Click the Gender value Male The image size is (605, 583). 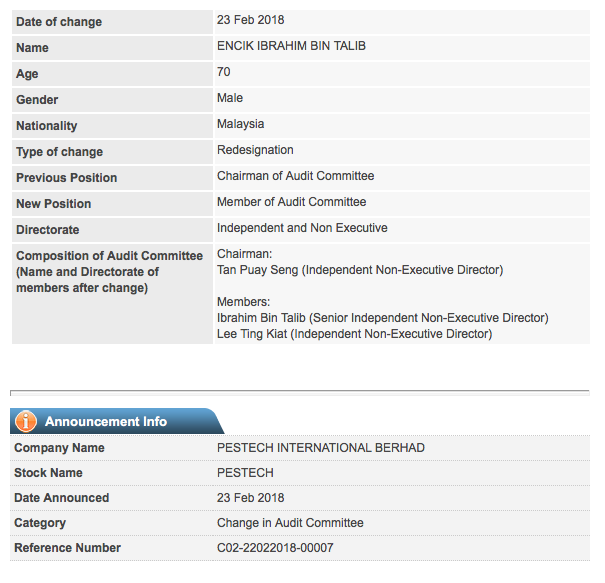point(230,98)
